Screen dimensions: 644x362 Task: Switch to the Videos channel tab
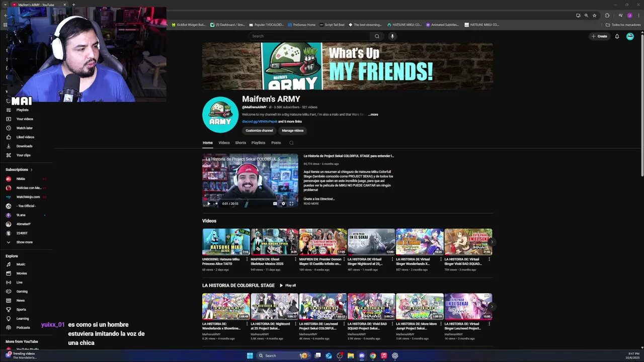[x=224, y=143]
